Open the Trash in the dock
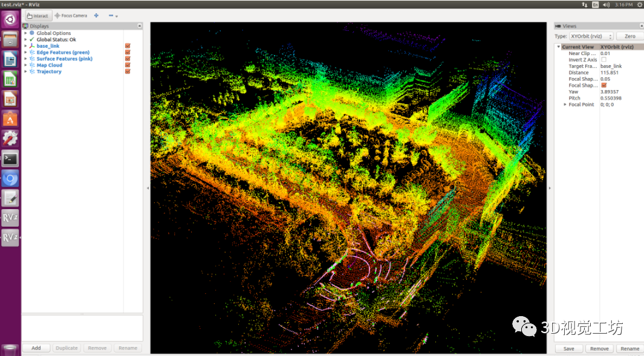The width and height of the screenshot is (644, 356). 10,350
